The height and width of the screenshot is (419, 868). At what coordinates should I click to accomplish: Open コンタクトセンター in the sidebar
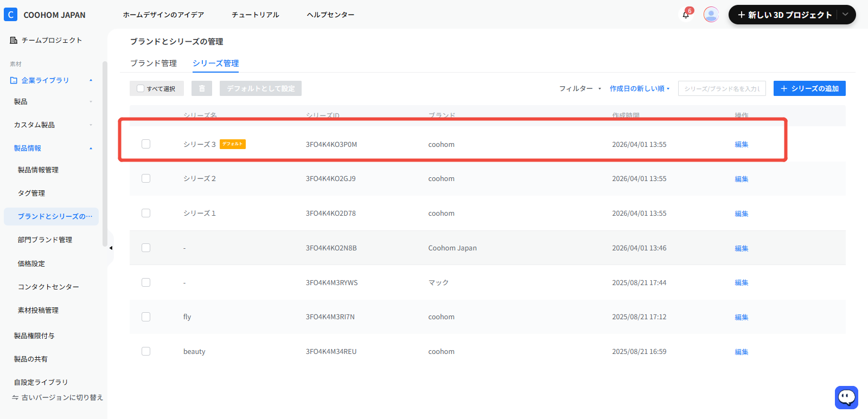[48, 287]
